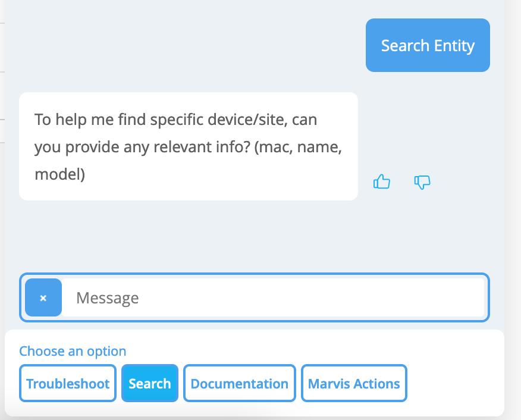Open the Documentation option
521x420 pixels.
coord(240,384)
